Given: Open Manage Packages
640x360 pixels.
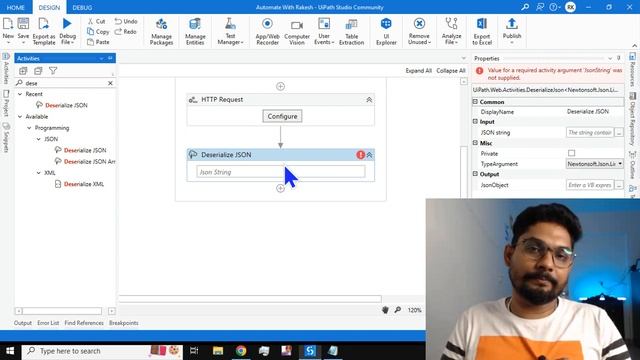Looking at the screenshot, I should 161,31.
